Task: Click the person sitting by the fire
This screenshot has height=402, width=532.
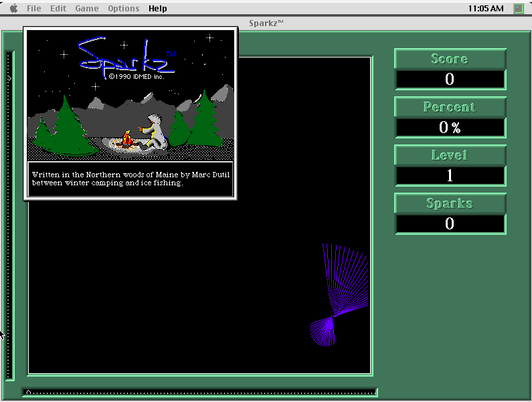Action: click(x=153, y=132)
